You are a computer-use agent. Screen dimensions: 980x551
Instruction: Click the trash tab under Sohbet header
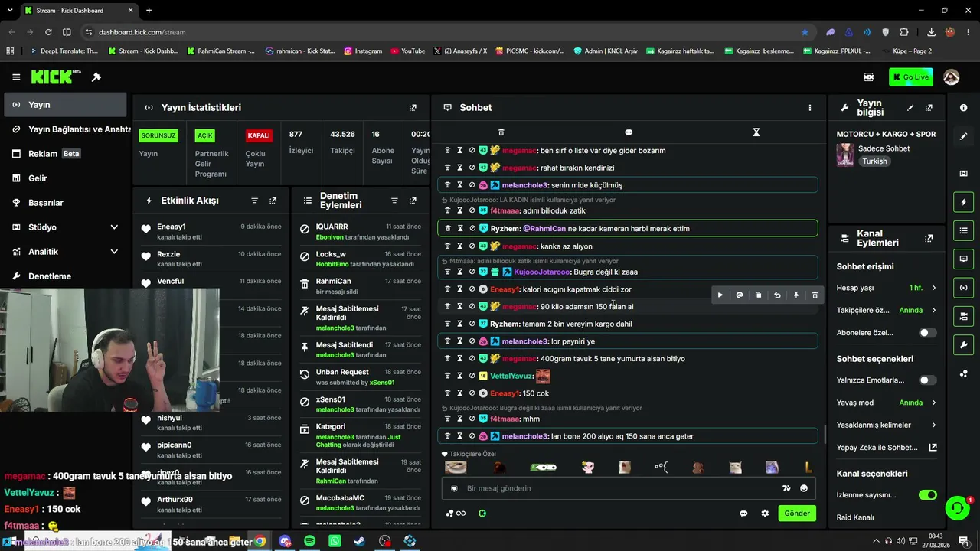[x=501, y=132]
